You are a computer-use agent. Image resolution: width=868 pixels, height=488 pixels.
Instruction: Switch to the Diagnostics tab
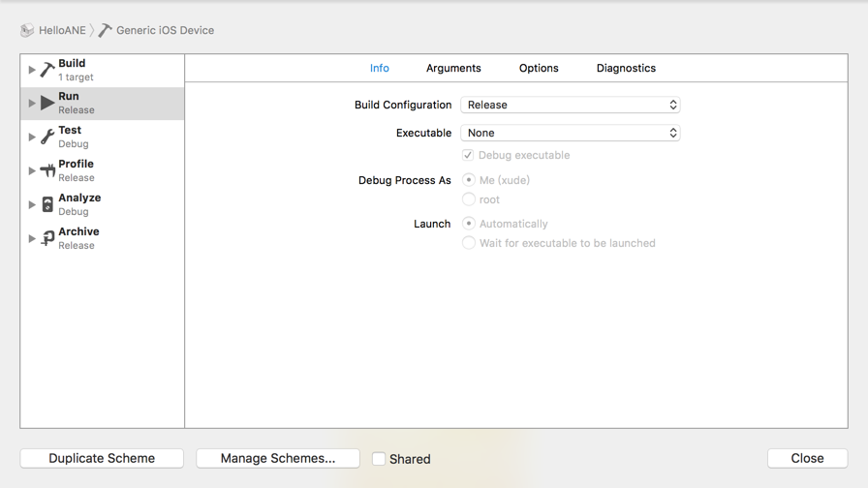pyautogui.click(x=626, y=68)
